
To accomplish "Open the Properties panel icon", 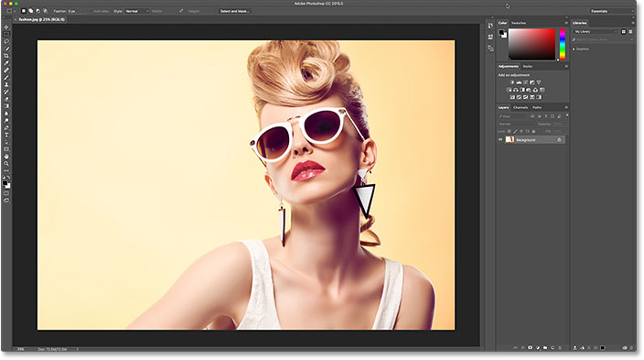I will click(x=490, y=37).
